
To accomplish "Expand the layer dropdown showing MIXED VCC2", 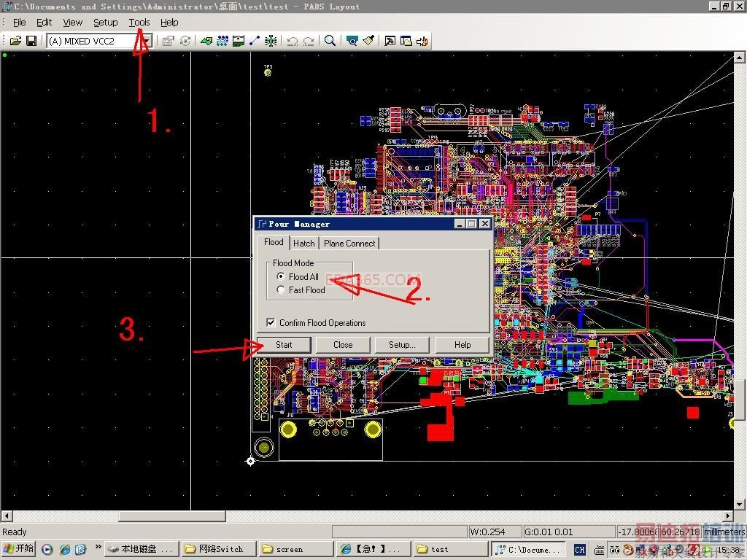I will (147, 41).
